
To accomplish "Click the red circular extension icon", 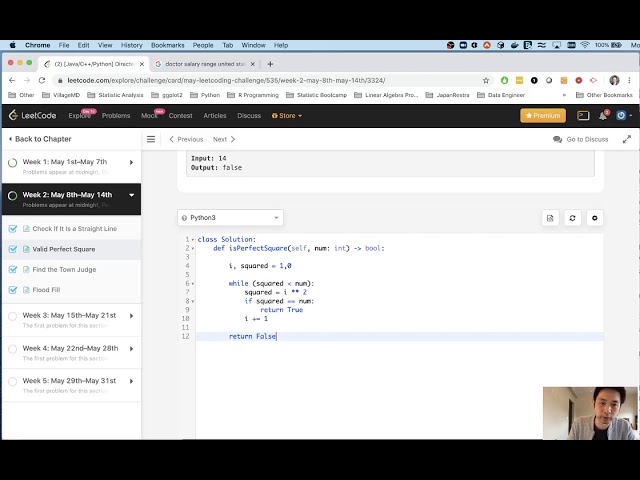I will pyautogui.click(x=579, y=80).
